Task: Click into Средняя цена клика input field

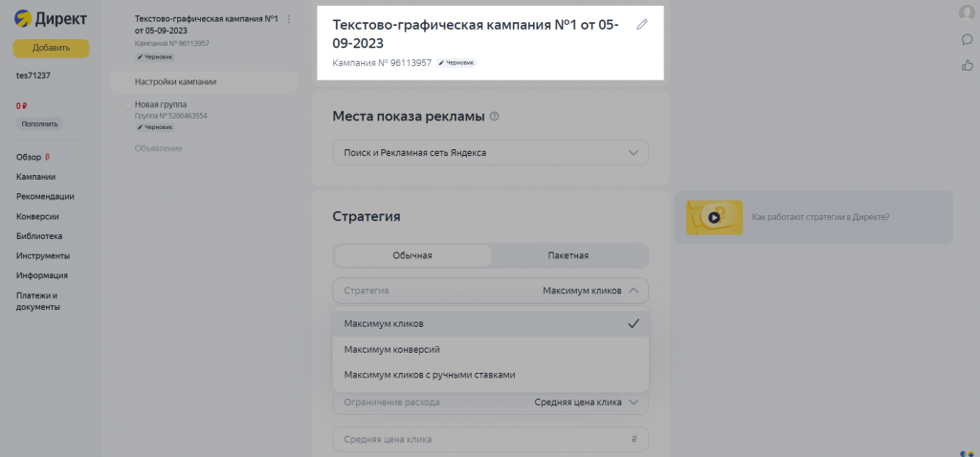Action: [x=491, y=440]
